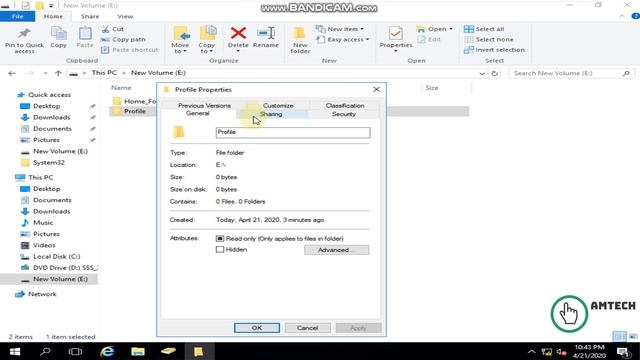The height and width of the screenshot is (360, 640).
Task: Sort by the Size column header
Action: [x=431, y=88]
